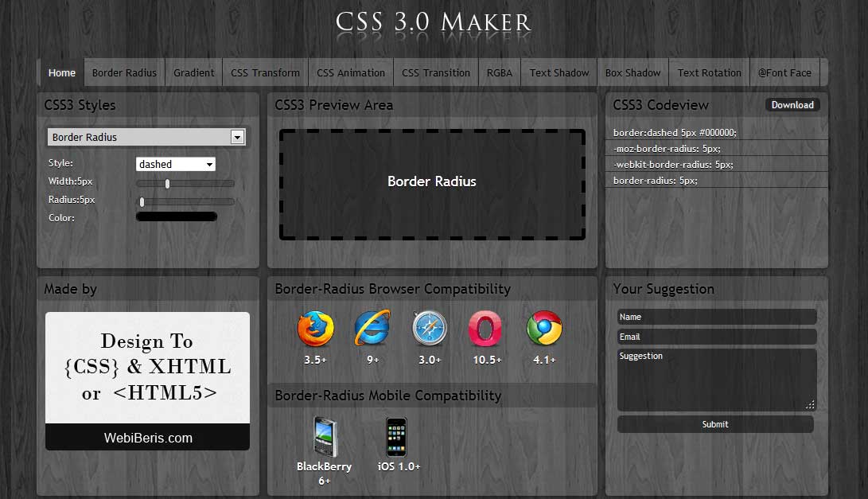This screenshot has width=868, height=499.
Task: Visit the WebiBeris.com link
Action: point(147,438)
